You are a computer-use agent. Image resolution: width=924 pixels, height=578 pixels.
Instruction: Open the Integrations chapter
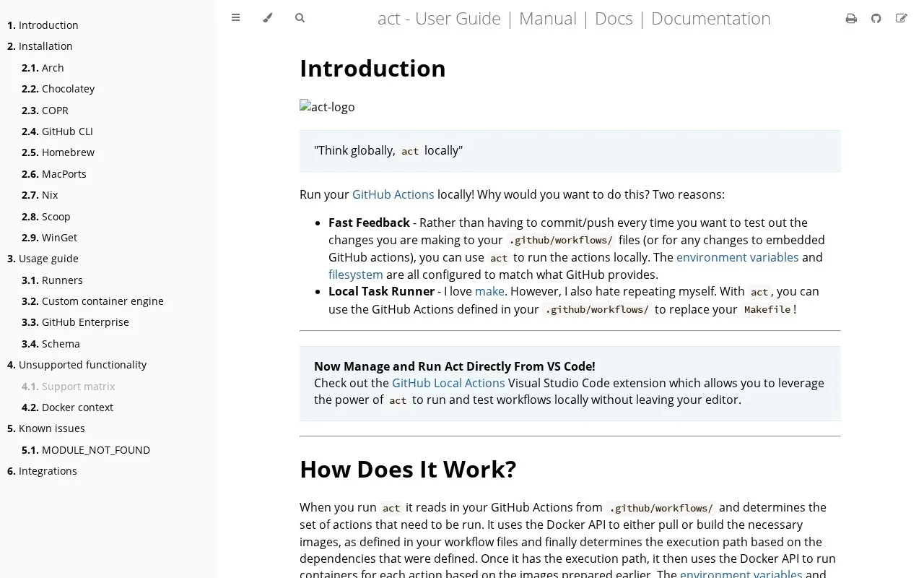point(42,471)
